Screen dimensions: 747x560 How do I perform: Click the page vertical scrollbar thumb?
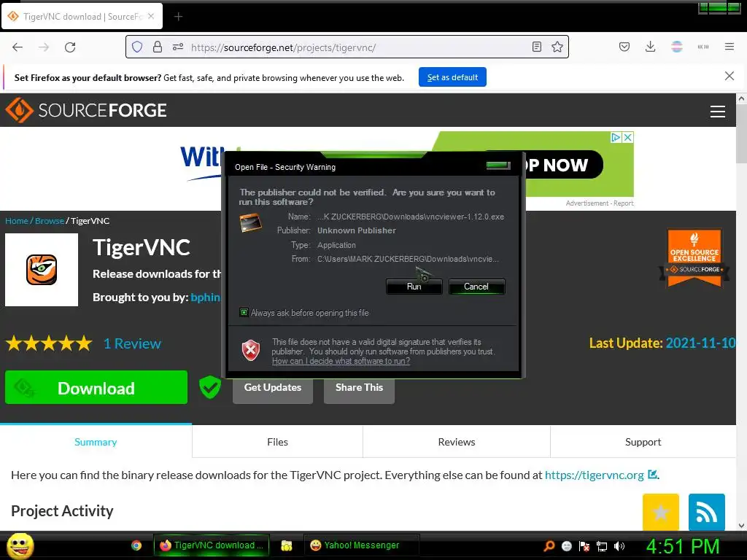point(741,133)
